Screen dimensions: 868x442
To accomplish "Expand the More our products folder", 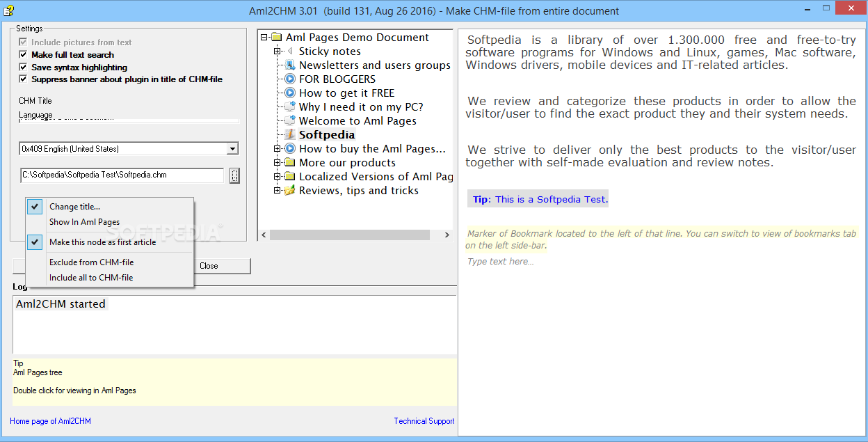I will pos(277,163).
